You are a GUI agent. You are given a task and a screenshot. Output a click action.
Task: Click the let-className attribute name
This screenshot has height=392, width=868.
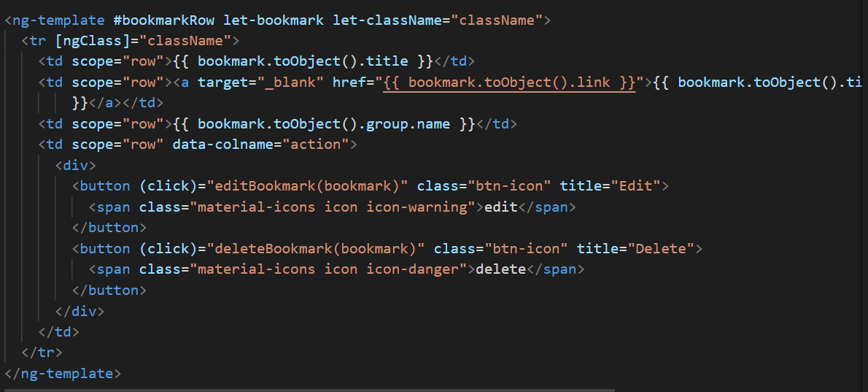click(x=387, y=20)
